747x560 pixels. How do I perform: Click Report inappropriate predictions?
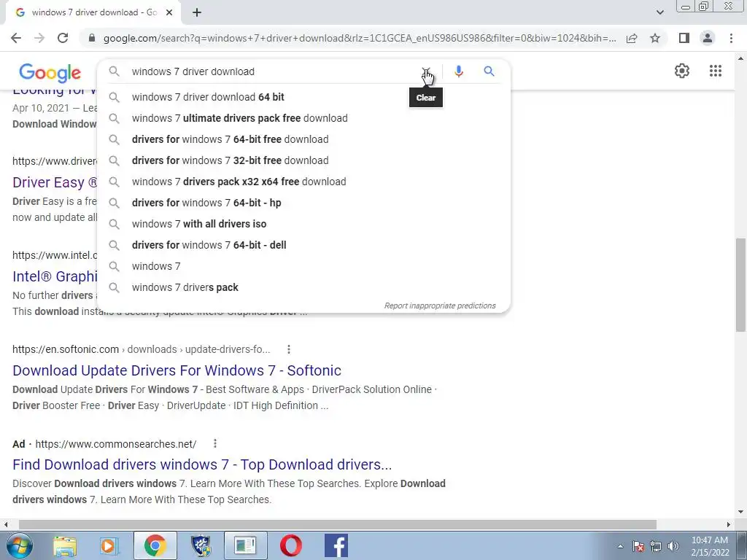click(x=440, y=306)
